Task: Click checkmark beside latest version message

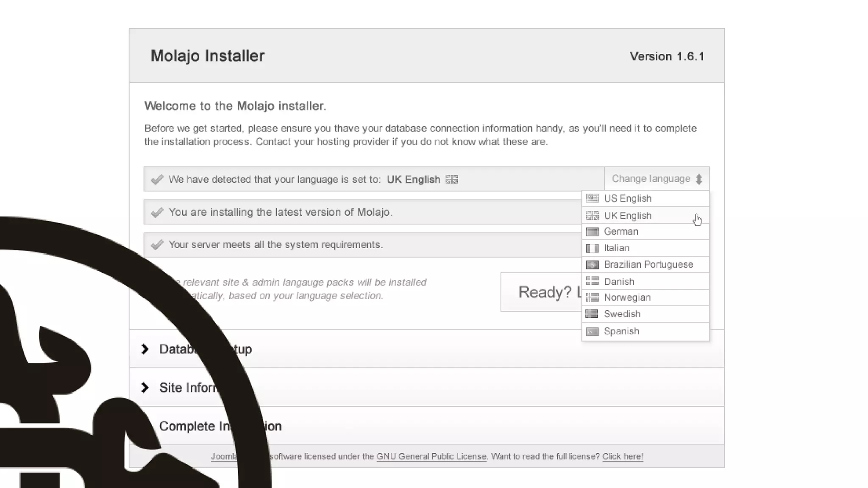Action: point(157,212)
